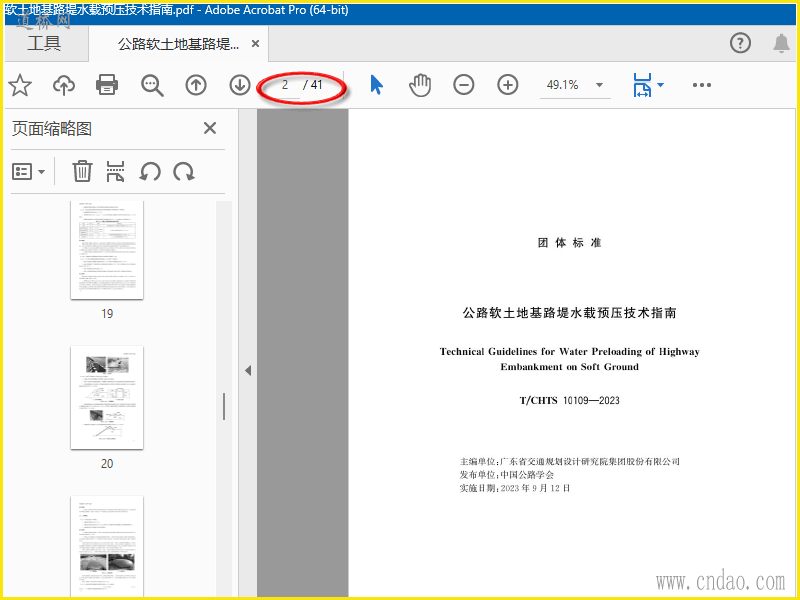Click the English line 'Embankment on Soft Ground'
The image size is (800, 600).
coord(569,367)
